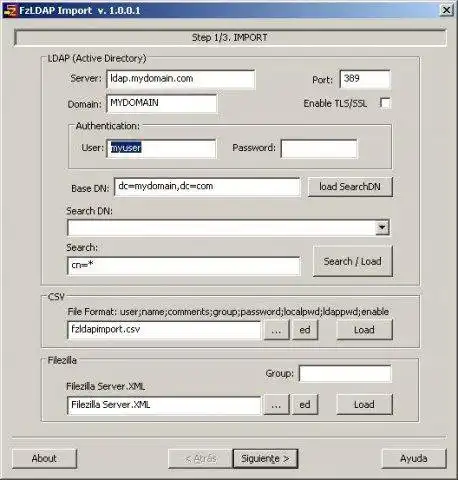The width and height of the screenshot is (458, 480).
Task: Click the Port field showing 389
Action: [365, 79]
